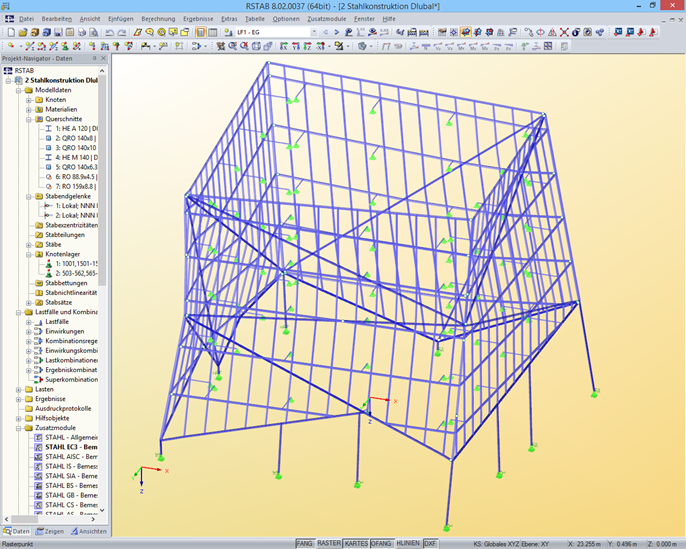
Task: Close the Projekt-Navigator panel
Action: pos(104,58)
